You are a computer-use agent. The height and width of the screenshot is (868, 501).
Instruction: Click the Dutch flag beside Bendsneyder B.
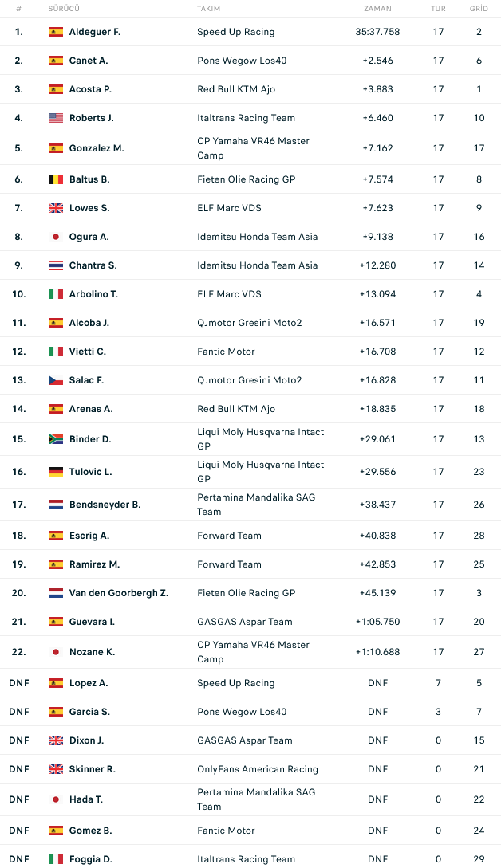[55, 505]
